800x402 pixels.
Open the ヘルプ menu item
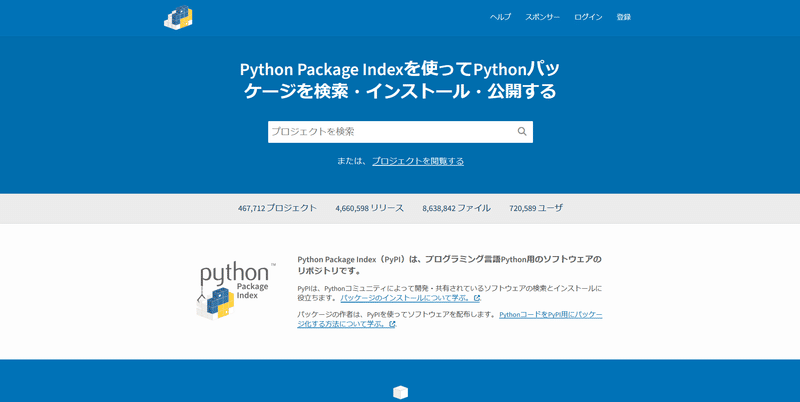coord(500,17)
